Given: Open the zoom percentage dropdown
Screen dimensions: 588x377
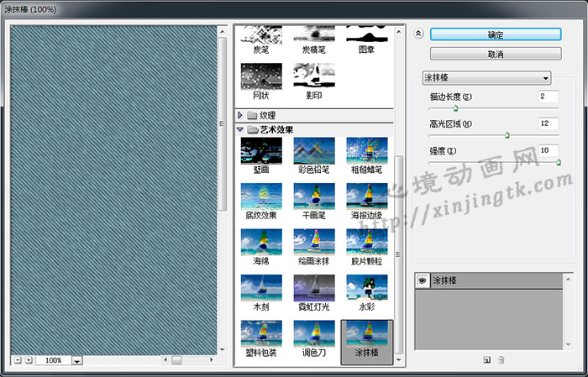Looking at the screenshot, I should [77, 360].
